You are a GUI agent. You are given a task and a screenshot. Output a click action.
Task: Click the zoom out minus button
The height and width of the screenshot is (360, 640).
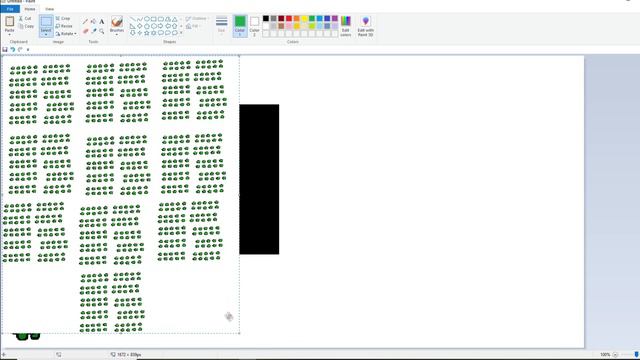(x=615, y=355)
